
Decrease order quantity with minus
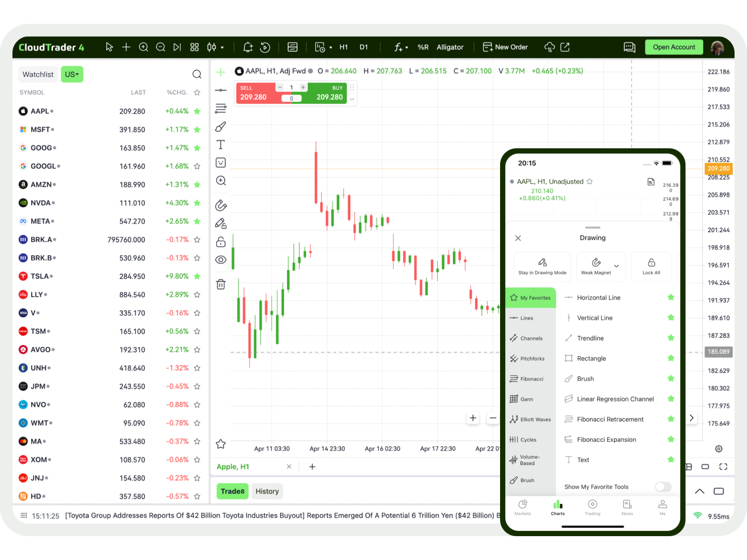pyautogui.click(x=280, y=87)
